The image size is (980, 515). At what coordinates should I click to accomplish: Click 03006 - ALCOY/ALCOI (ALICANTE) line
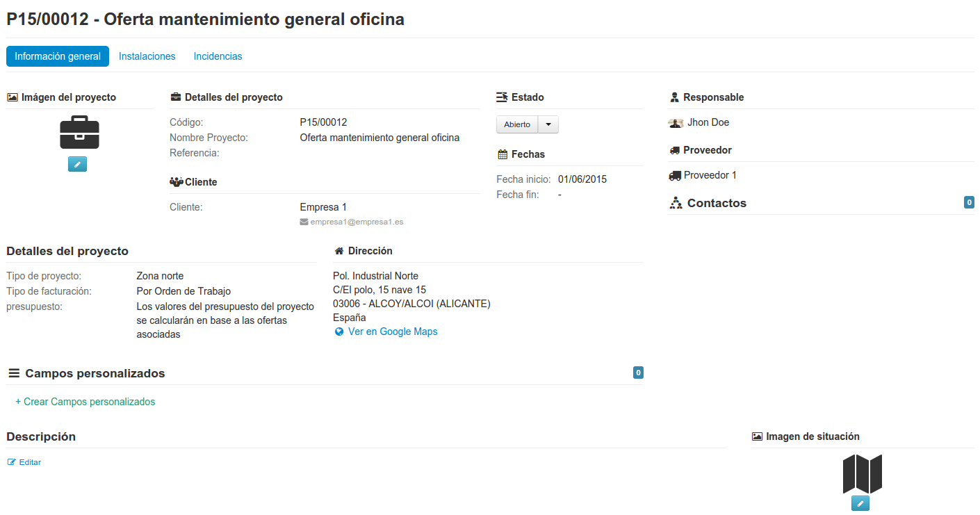[x=411, y=304]
